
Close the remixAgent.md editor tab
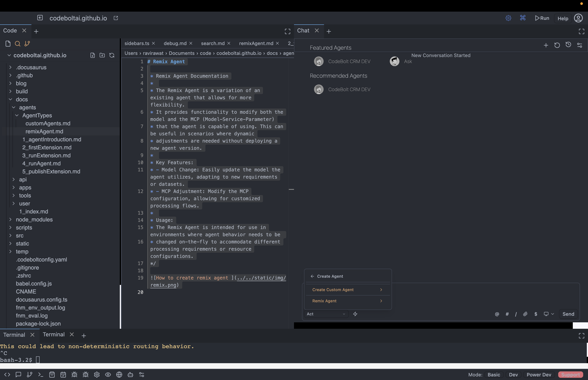coord(277,43)
